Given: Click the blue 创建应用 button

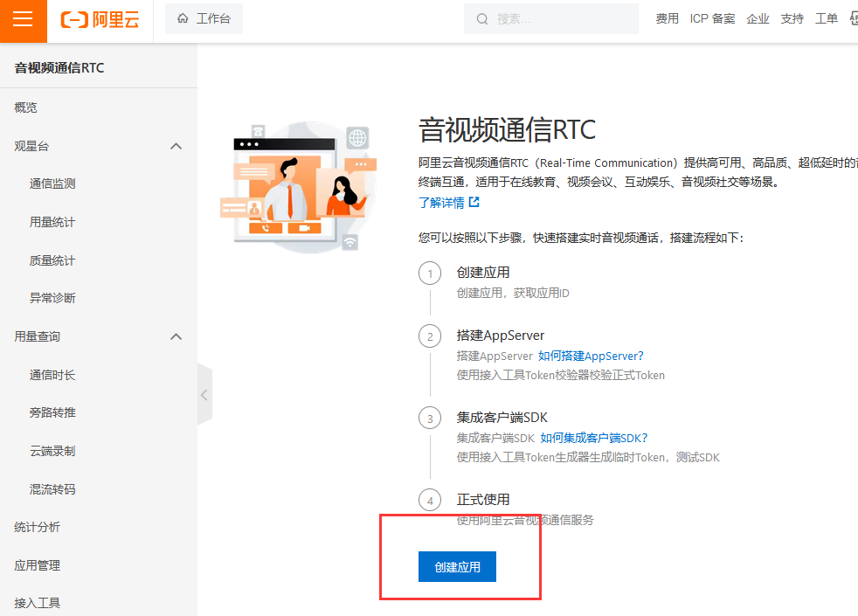Looking at the screenshot, I should click(x=458, y=567).
